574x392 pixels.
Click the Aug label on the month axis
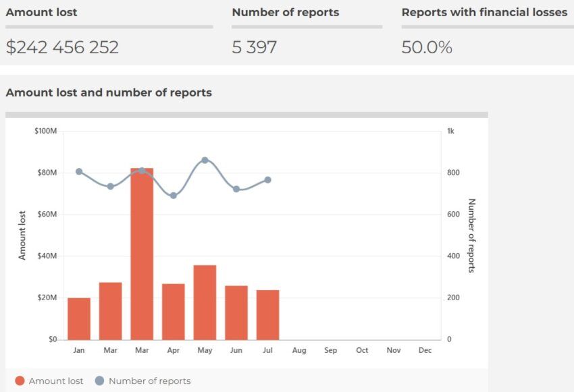coord(299,350)
